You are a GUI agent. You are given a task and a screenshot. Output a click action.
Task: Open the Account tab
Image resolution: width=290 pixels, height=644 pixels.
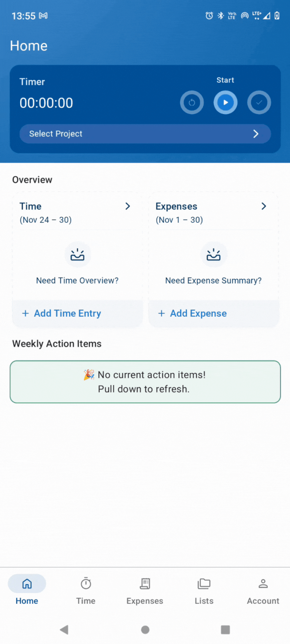pos(263,590)
